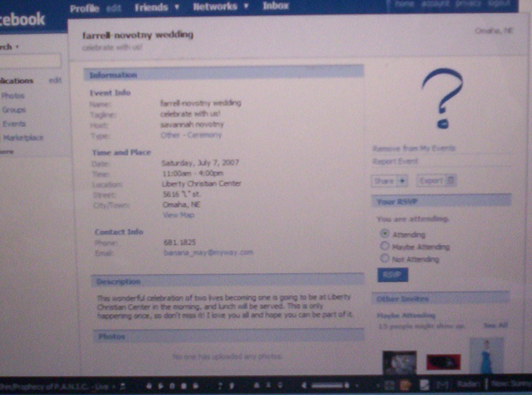Viewport: 532px width, 395px height.
Task: Select the Not Attending radio option
Action: coord(384,258)
